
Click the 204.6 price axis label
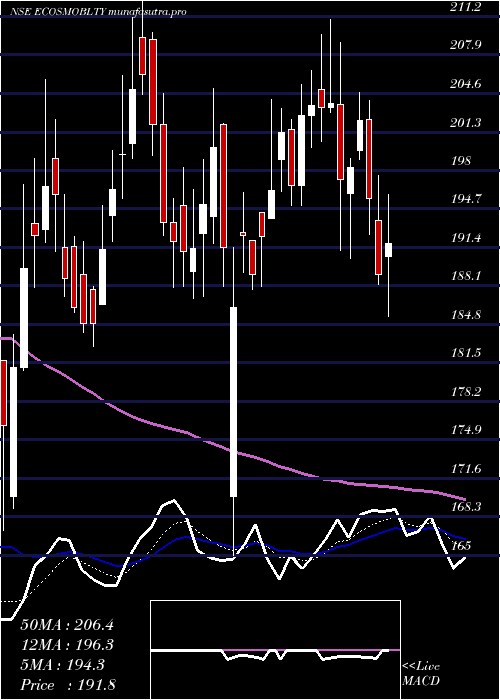pos(468,83)
